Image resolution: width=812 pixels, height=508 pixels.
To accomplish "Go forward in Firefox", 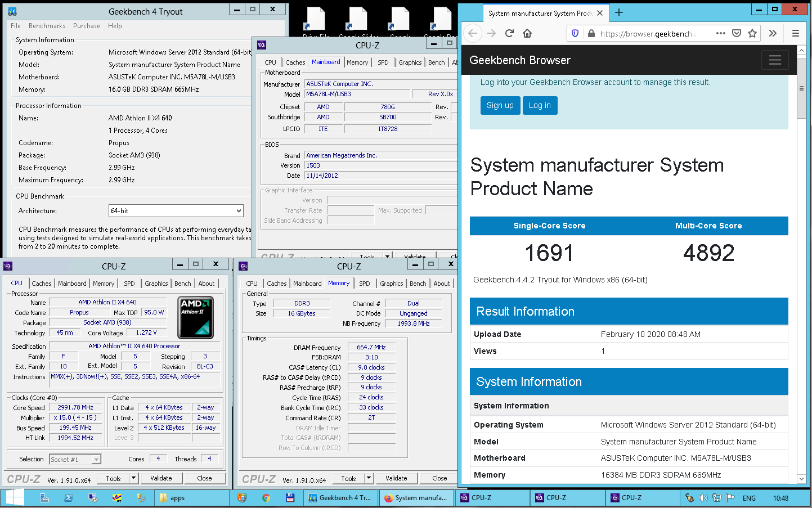I will click(491, 33).
